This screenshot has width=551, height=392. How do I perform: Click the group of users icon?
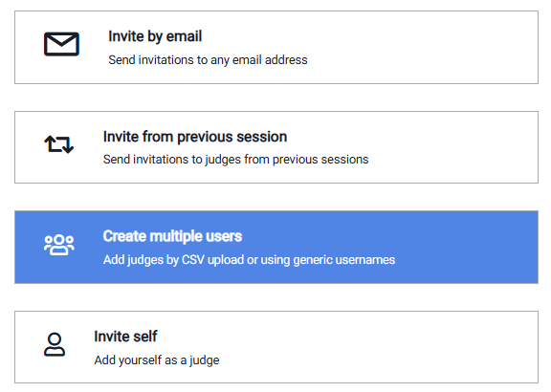tap(59, 245)
